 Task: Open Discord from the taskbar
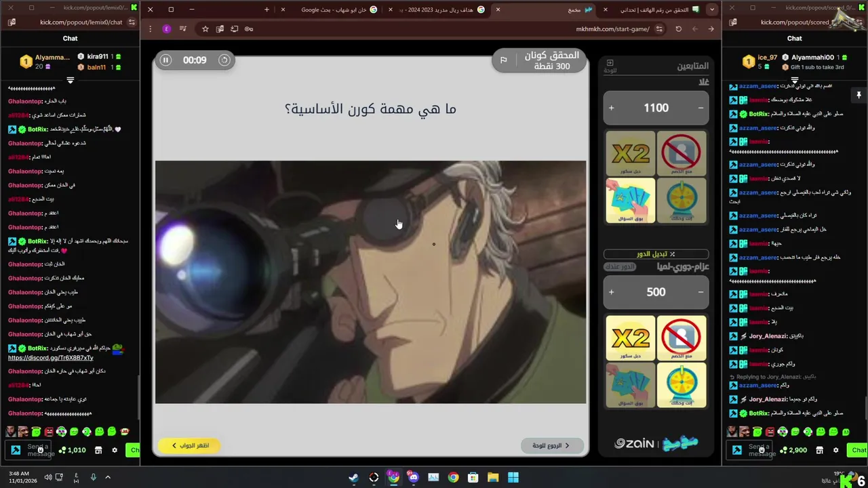pos(414,477)
